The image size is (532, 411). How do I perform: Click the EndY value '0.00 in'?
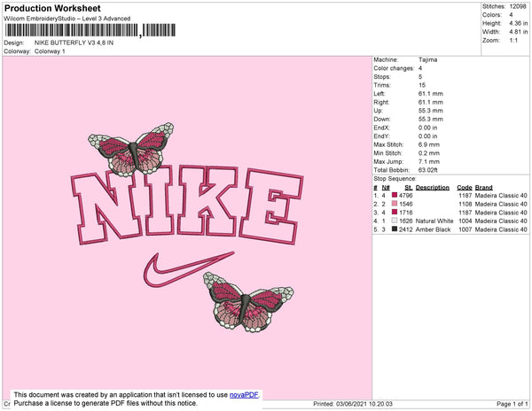pos(428,136)
